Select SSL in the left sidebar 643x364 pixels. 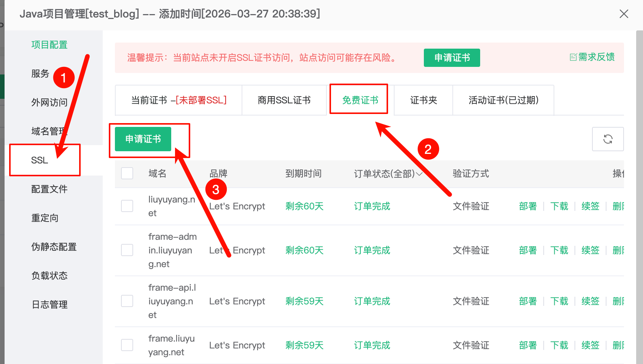pos(40,160)
